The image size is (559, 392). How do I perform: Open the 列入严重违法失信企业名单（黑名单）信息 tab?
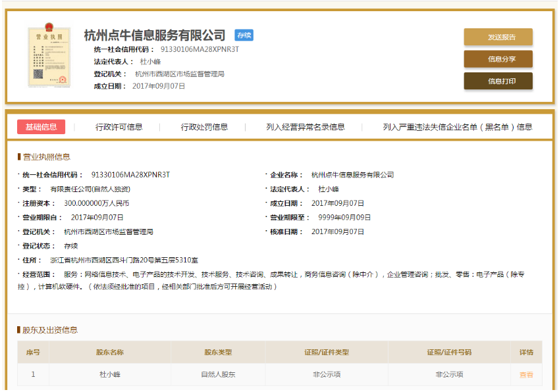pos(458,127)
